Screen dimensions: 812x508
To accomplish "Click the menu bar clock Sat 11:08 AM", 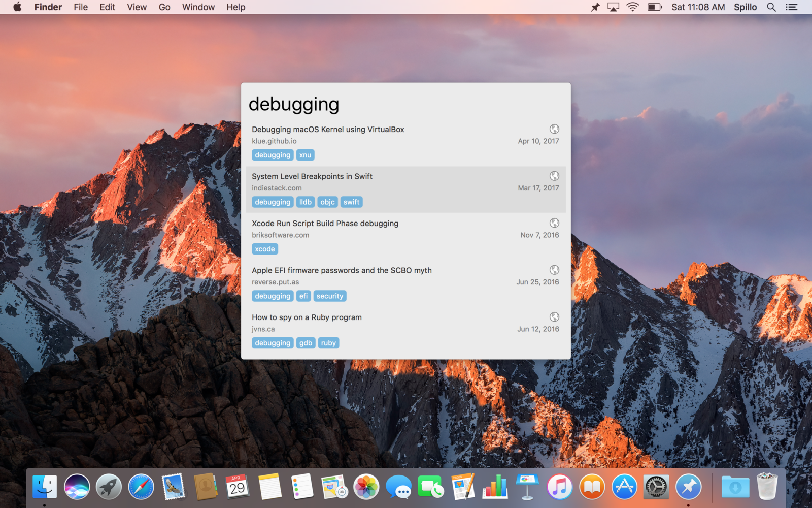I will (x=698, y=7).
